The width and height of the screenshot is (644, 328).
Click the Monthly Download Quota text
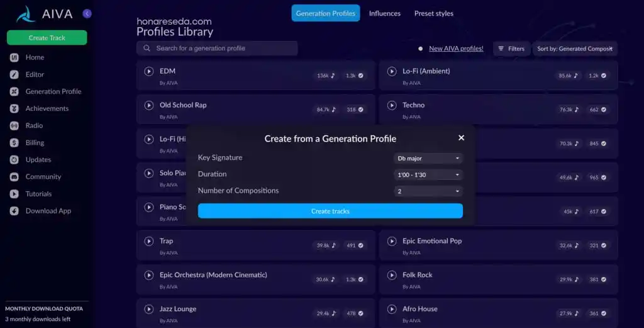click(x=44, y=308)
